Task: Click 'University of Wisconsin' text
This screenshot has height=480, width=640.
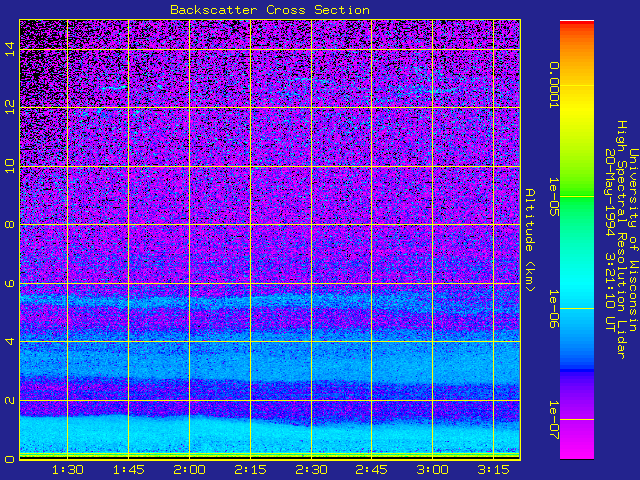Action: point(633,240)
